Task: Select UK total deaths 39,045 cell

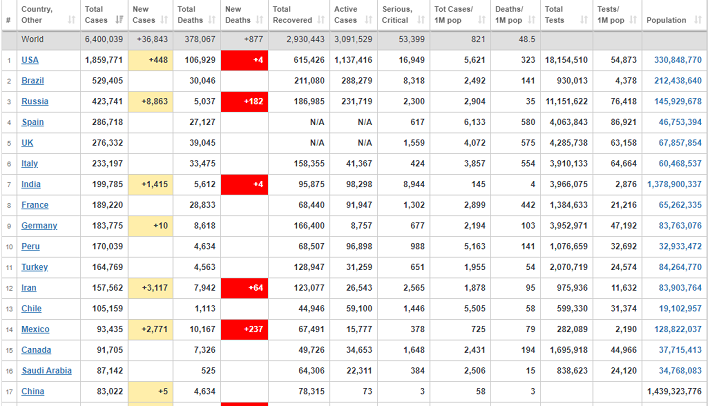Action: pos(197,143)
